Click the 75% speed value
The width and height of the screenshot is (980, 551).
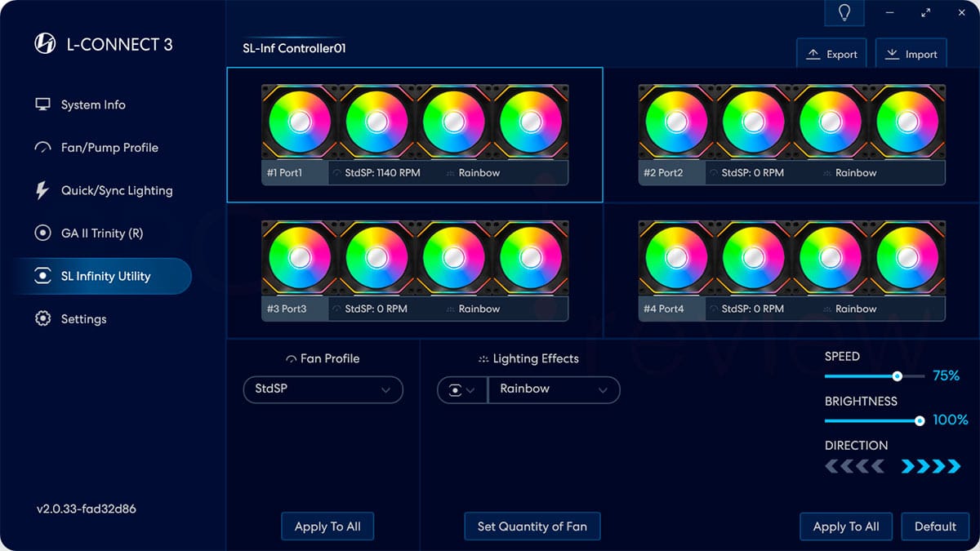(946, 376)
